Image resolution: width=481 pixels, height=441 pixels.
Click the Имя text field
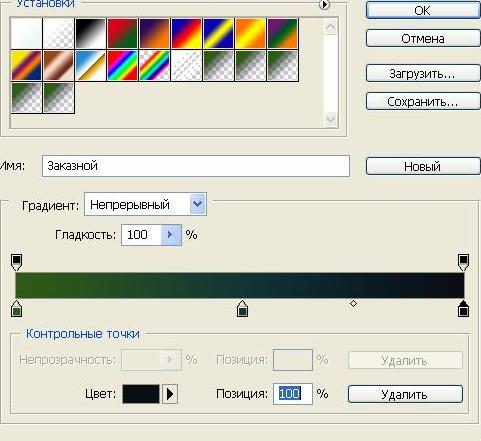click(x=196, y=166)
